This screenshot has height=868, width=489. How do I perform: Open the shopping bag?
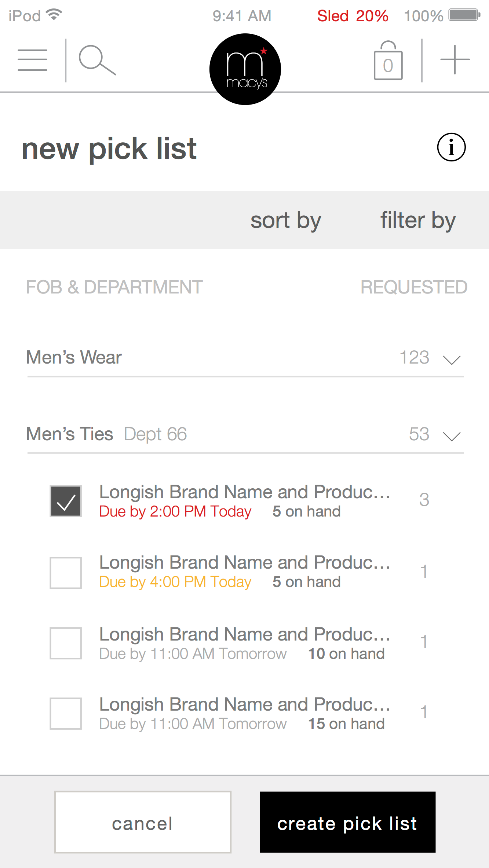coord(388,61)
